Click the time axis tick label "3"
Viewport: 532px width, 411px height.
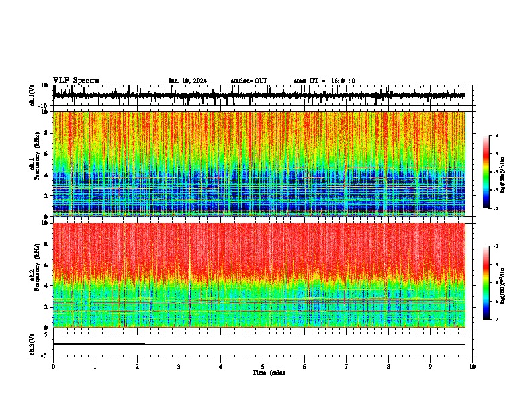coord(179,367)
